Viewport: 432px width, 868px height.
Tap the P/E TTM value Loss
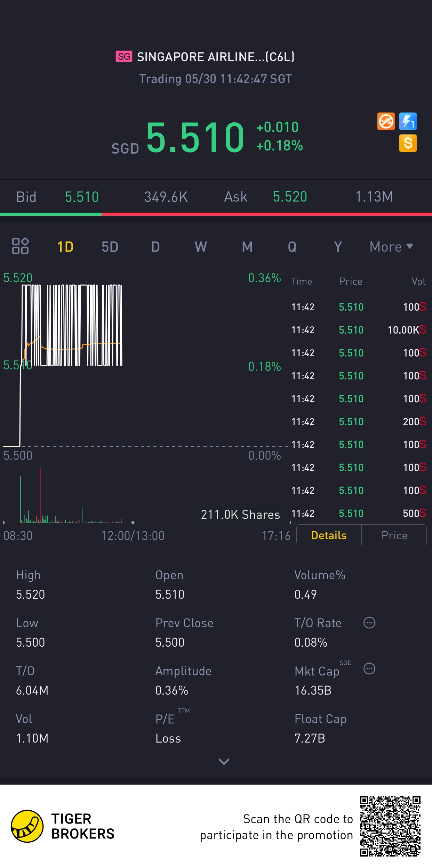[x=168, y=738]
